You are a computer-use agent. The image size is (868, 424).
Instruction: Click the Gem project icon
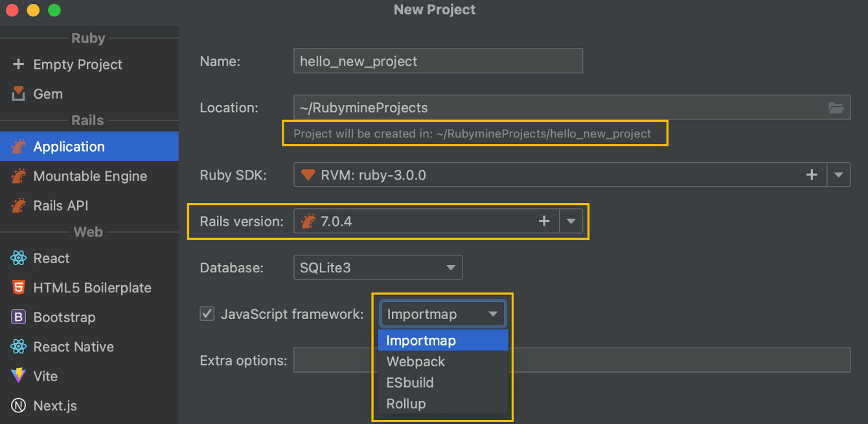click(x=19, y=94)
